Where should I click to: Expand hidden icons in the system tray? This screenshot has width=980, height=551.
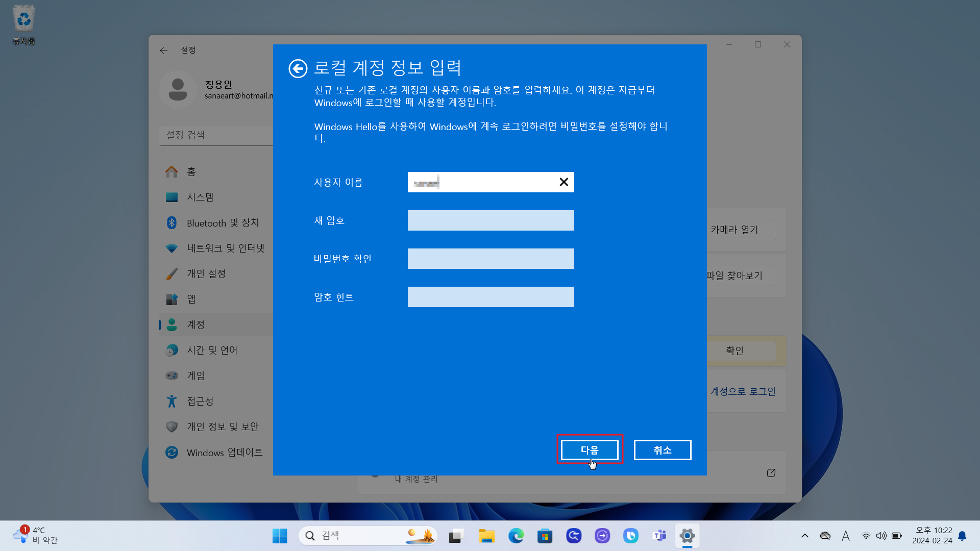pyautogui.click(x=805, y=536)
